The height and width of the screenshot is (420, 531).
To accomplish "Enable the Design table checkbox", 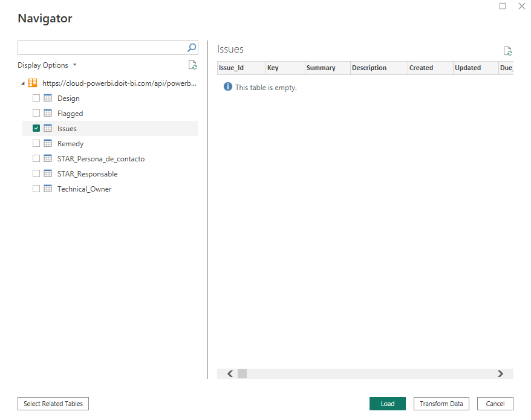I will pos(36,98).
